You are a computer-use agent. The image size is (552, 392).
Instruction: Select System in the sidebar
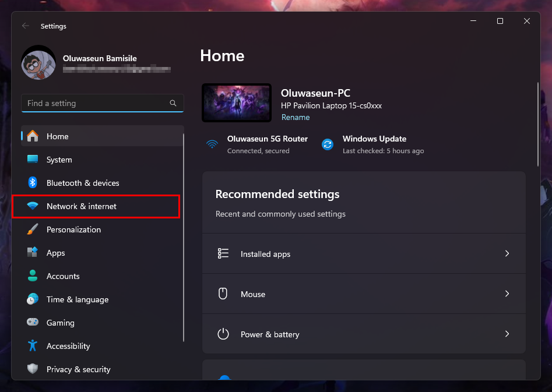click(x=59, y=160)
